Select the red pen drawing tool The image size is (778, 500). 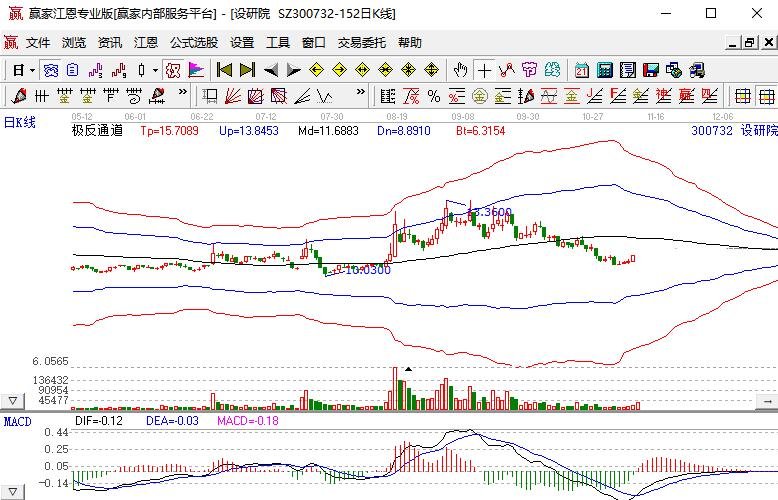pos(19,96)
